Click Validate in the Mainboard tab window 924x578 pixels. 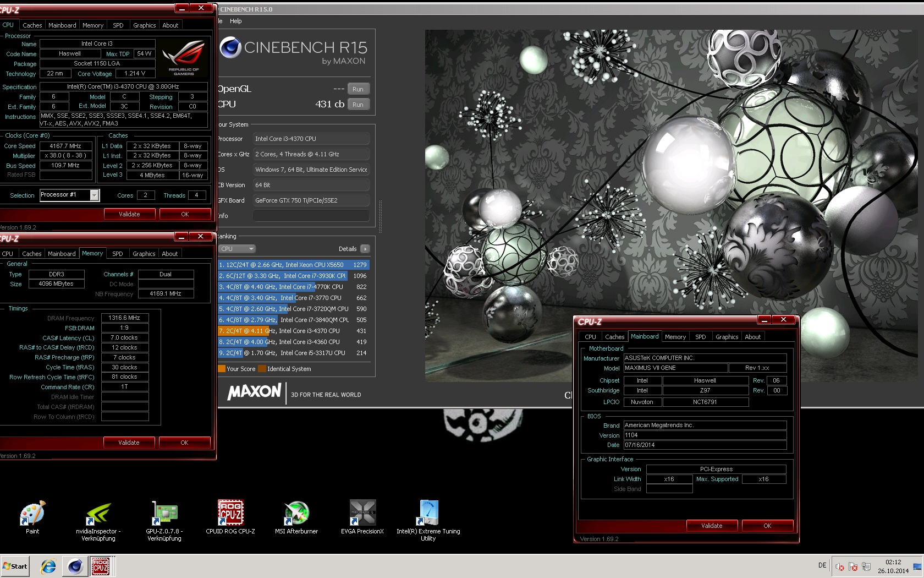(712, 526)
